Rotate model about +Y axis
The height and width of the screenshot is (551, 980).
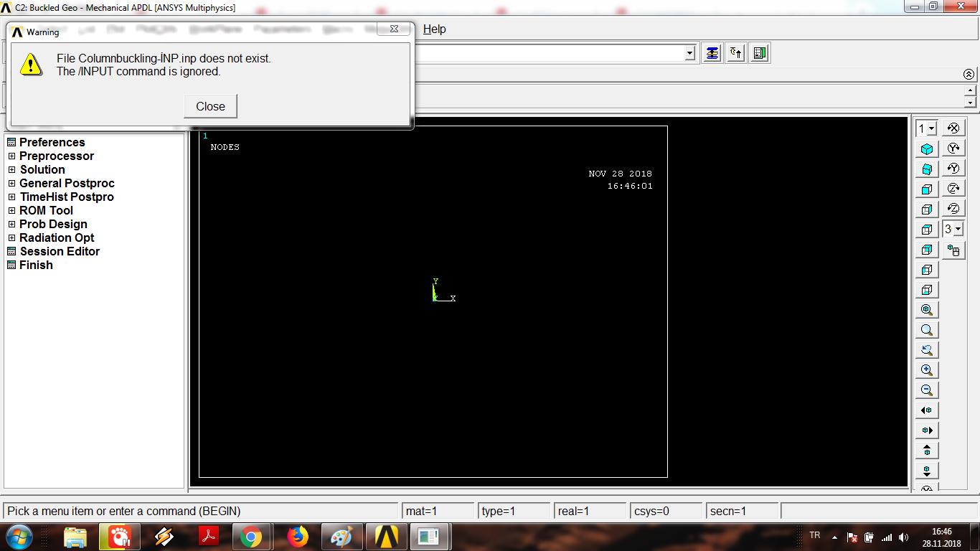click(x=953, y=169)
